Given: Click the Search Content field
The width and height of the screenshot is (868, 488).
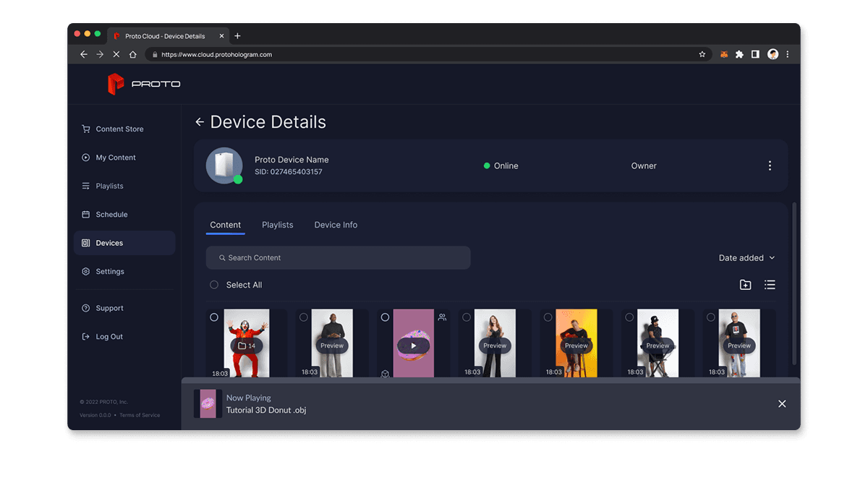Looking at the screenshot, I should point(338,258).
